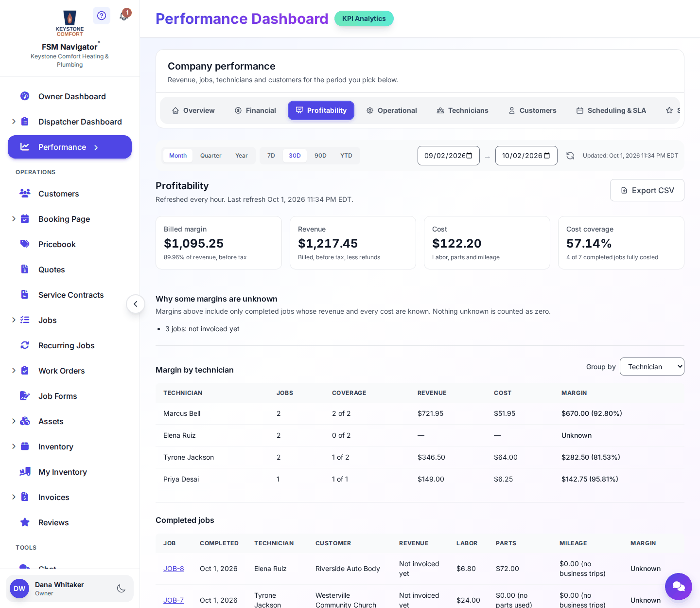Click the Billed margin card $1,095.25
700x608 pixels.
pos(219,243)
